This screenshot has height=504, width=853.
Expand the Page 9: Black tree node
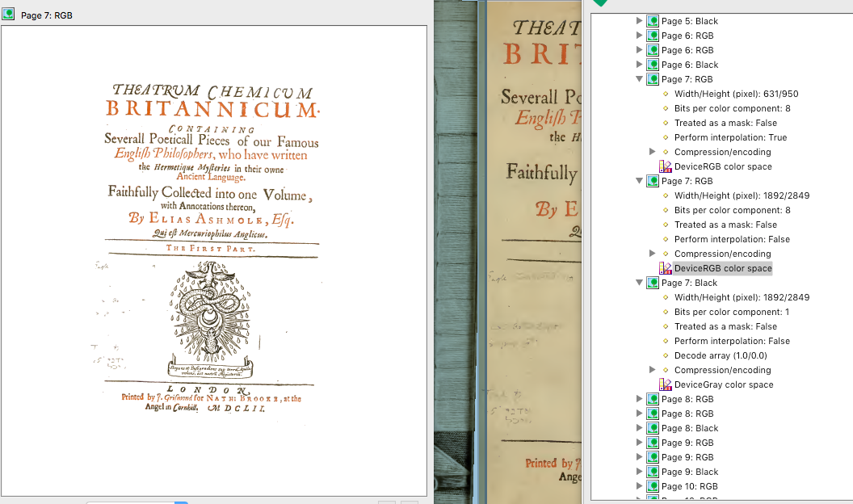tap(639, 472)
